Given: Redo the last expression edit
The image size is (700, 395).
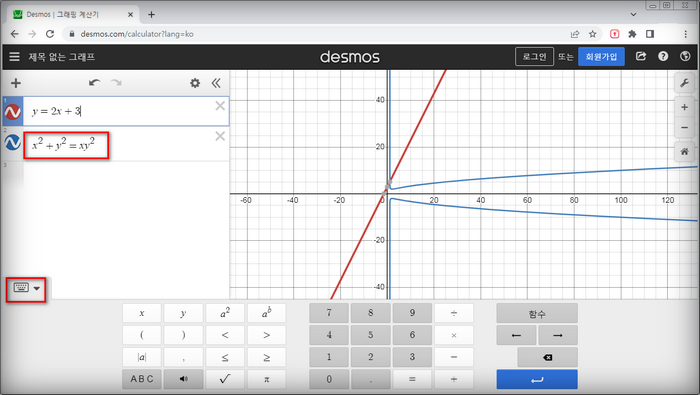Looking at the screenshot, I should (116, 83).
